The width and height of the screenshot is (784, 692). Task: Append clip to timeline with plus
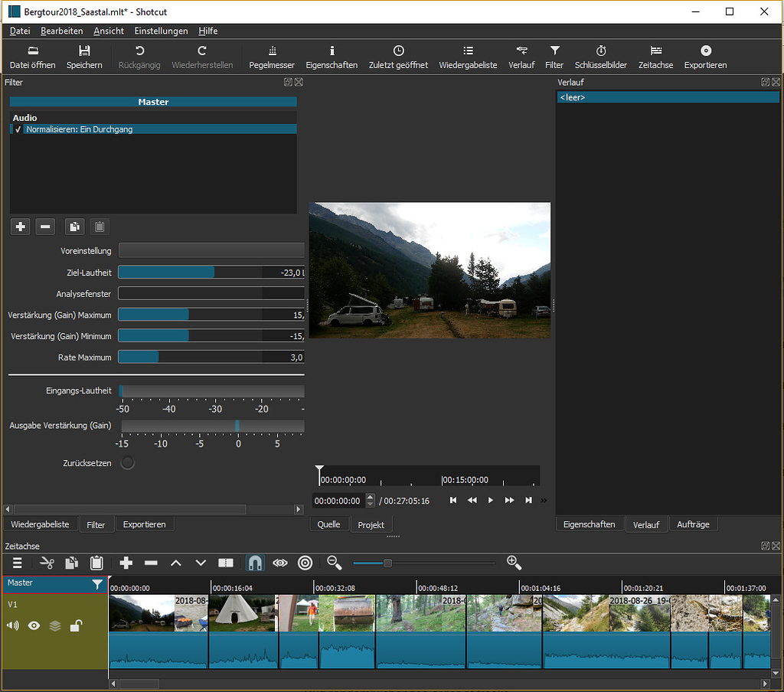pos(126,563)
